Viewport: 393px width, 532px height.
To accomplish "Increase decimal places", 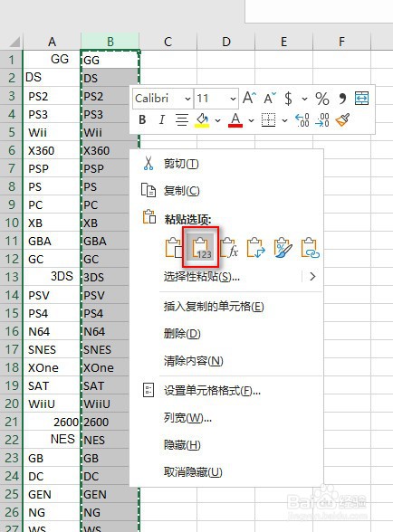I will coord(302,119).
